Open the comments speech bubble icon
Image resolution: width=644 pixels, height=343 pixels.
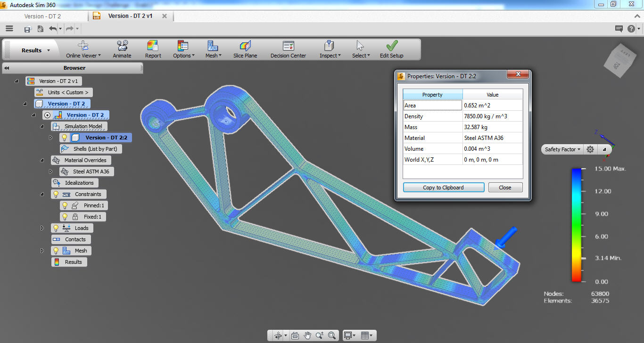619,29
